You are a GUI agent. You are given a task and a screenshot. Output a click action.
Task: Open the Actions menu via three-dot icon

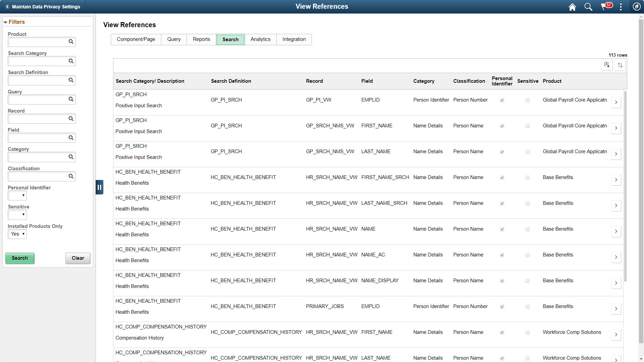[621, 7]
